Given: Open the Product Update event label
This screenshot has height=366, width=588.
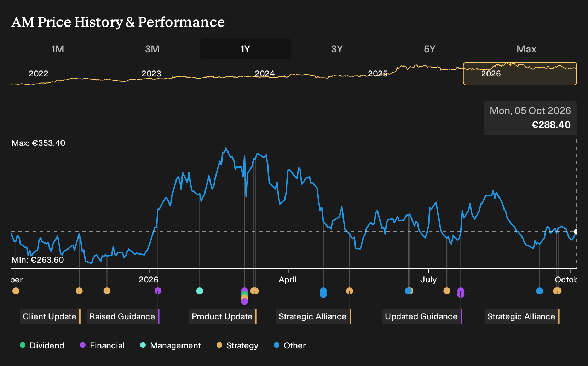Looking at the screenshot, I should (223, 316).
